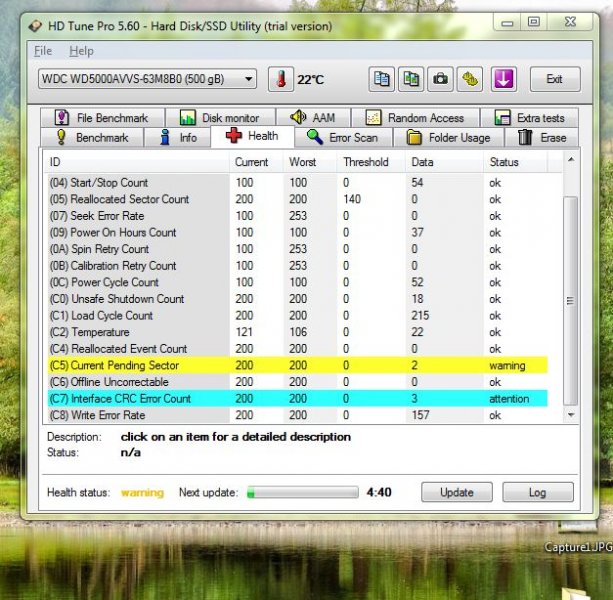Screen dimensions: 613x600
Task: Open the drive selection dropdown
Action: point(147,79)
